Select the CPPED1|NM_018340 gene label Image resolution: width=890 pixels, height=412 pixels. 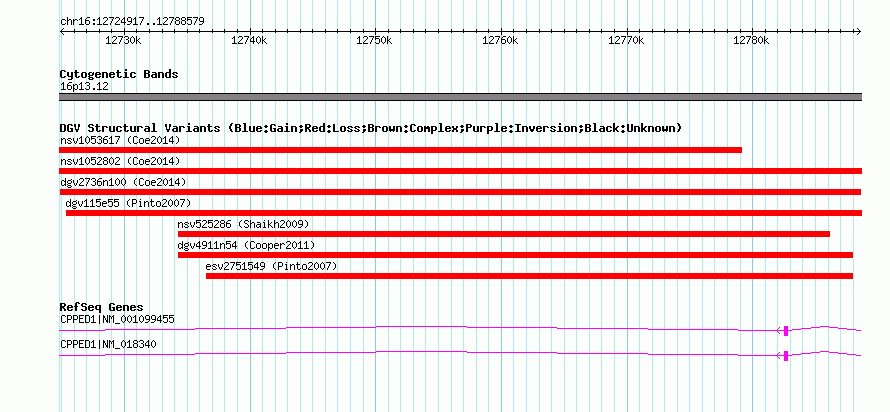pos(108,344)
